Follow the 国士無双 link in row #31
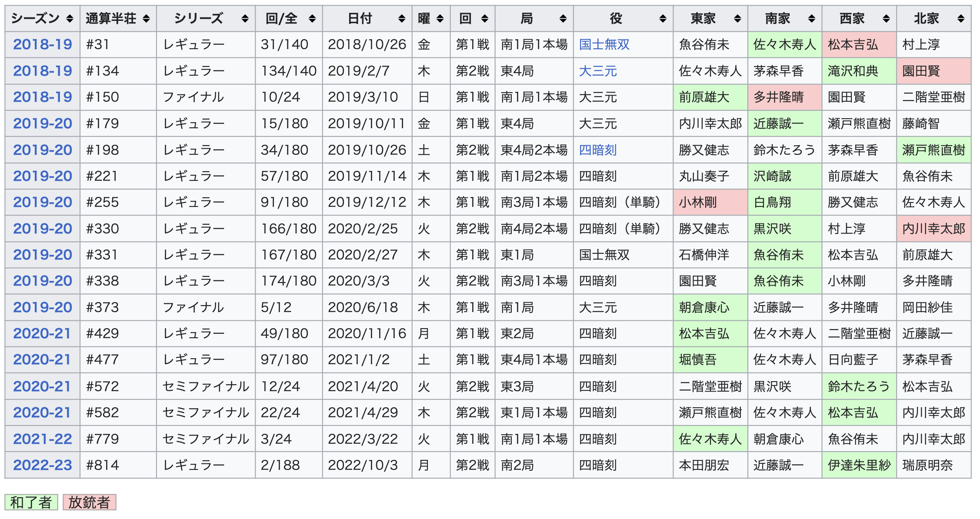The width and height of the screenshot is (980, 519). click(604, 44)
